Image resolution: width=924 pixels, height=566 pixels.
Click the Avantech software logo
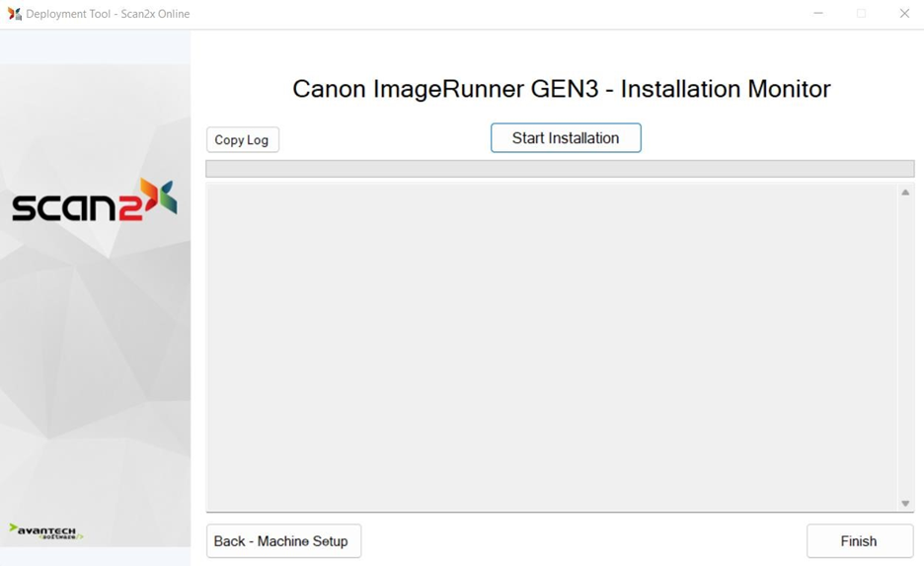tap(45, 531)
